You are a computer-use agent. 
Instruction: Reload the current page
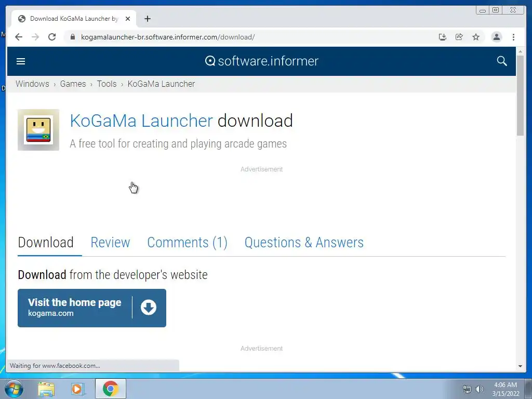pyautogui.click(x=52, y=37)
